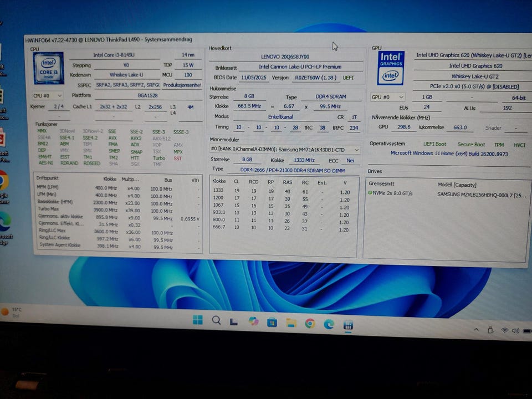Click Intel UHD Graphics 620 GPU name
This screenshot has width=532, height=399.
[x=475, y=66]
